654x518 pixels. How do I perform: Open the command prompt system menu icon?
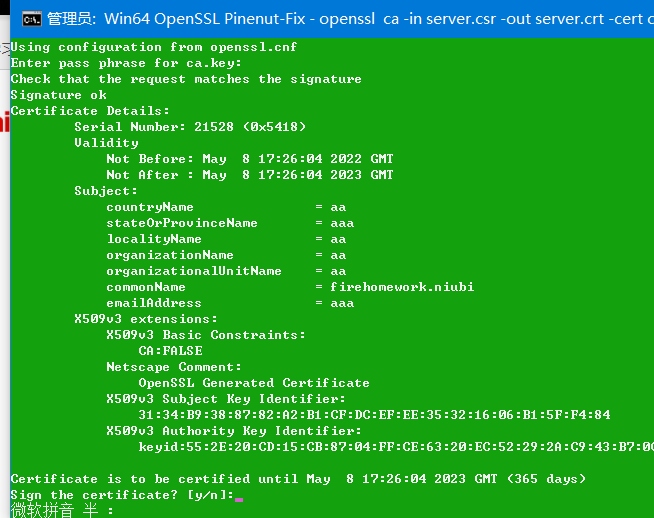[32, 19]
